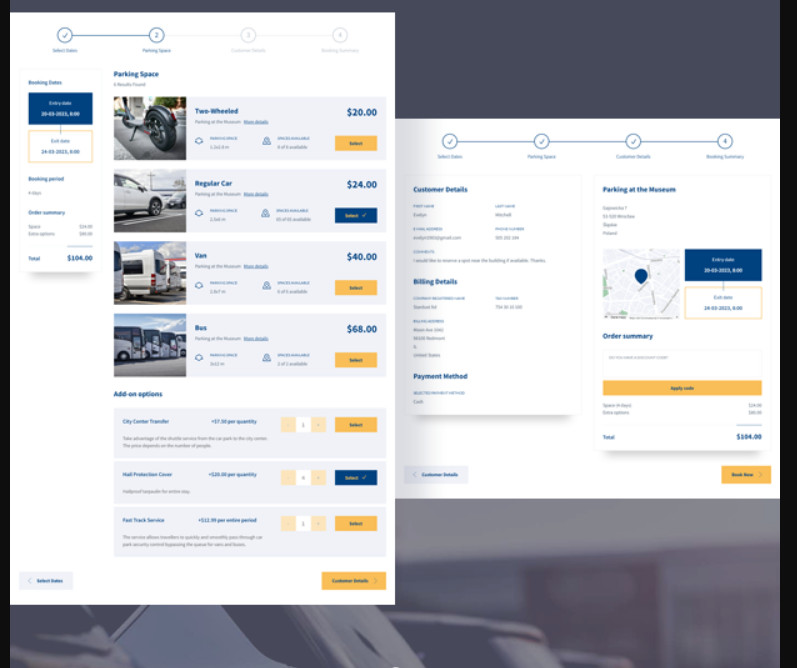797x668 pixels.
Task: Select the Fast Track Service add-on
Action: tap(356, 523)
